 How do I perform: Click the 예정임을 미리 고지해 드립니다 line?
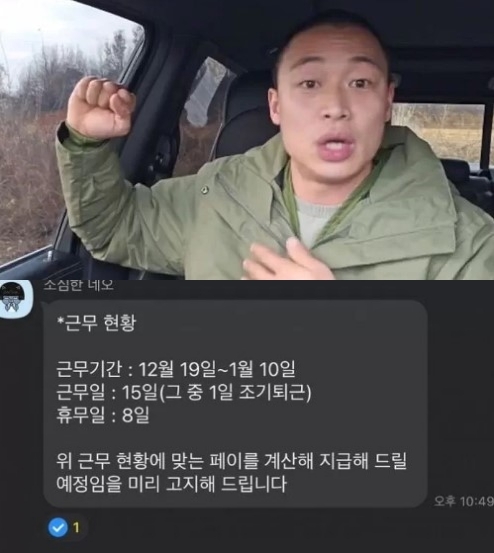click(171, 484)
